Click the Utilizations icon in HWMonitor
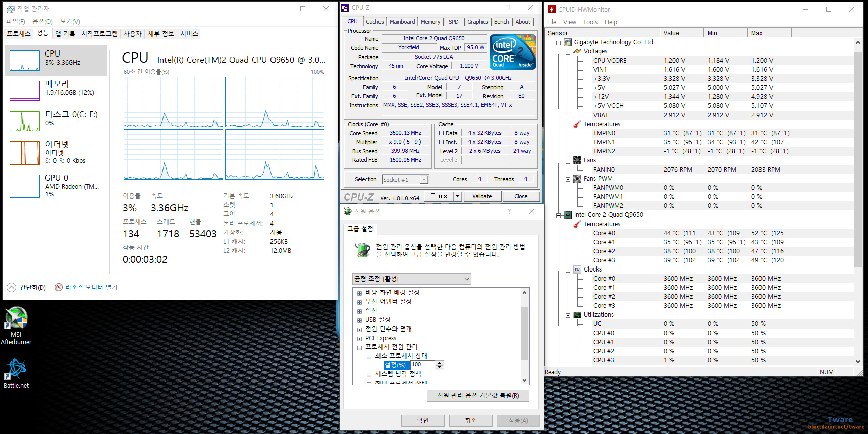Image resolution: width=868 pixels, height=434 pixels. [577, 315]
